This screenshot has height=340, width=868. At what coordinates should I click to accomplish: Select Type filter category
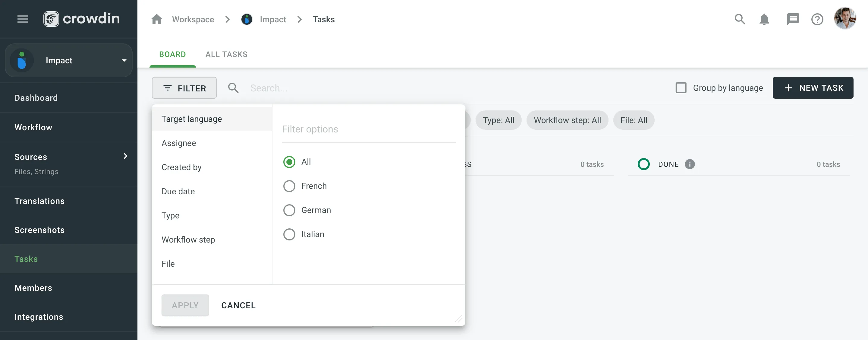click(x=212, y=215)
